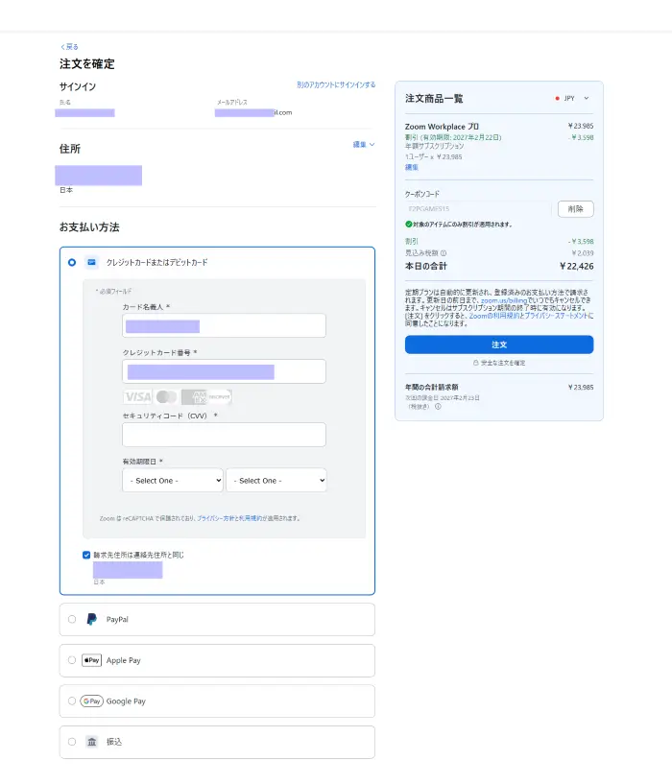672x784 pixels.
Task: Click the 年間の合計請求額 label
Action: click(x=431, y=387)
